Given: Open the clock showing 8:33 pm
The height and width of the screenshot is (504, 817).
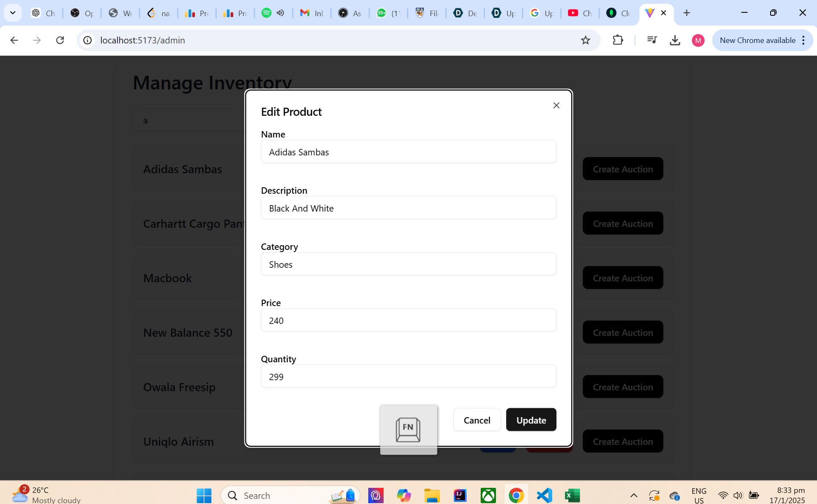Looking at the screenshot, I should 787,495.
